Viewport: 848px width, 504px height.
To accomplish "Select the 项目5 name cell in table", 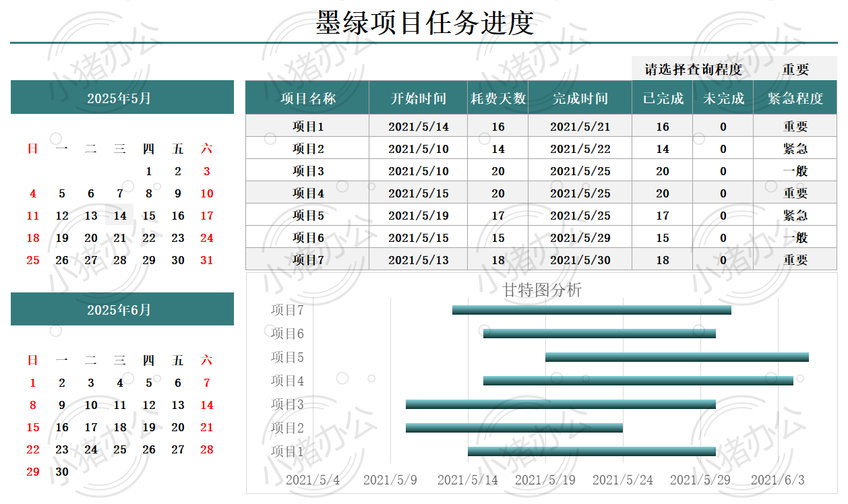I will click(x=307, y=215).
